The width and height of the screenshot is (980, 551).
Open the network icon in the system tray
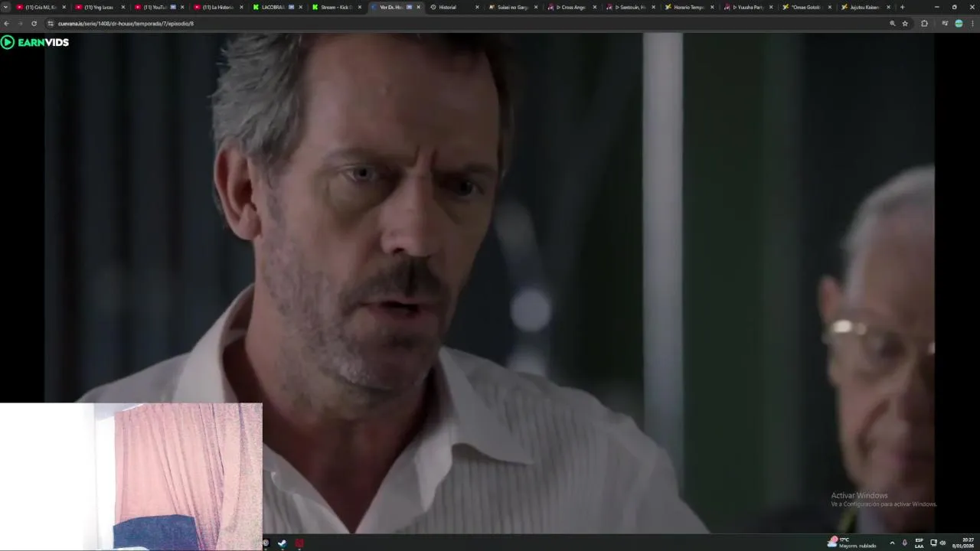(x=933, y=543)
